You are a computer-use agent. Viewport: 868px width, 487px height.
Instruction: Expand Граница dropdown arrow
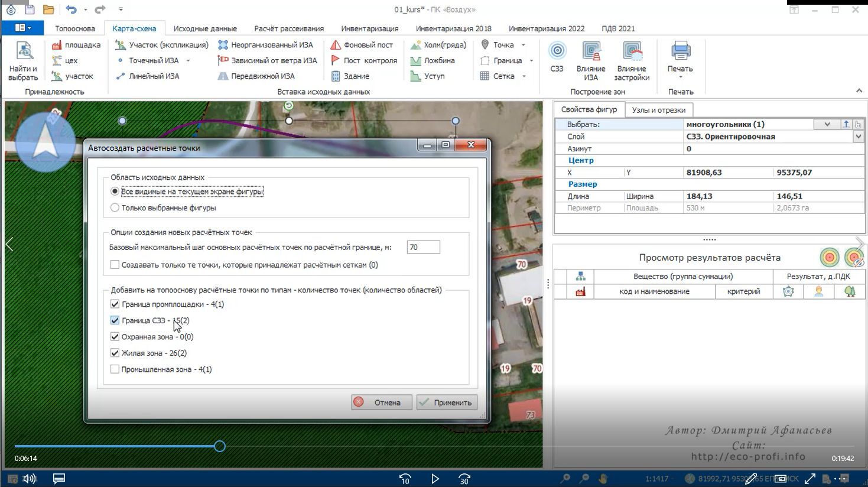pyautogui.click(x=531, y=60)
